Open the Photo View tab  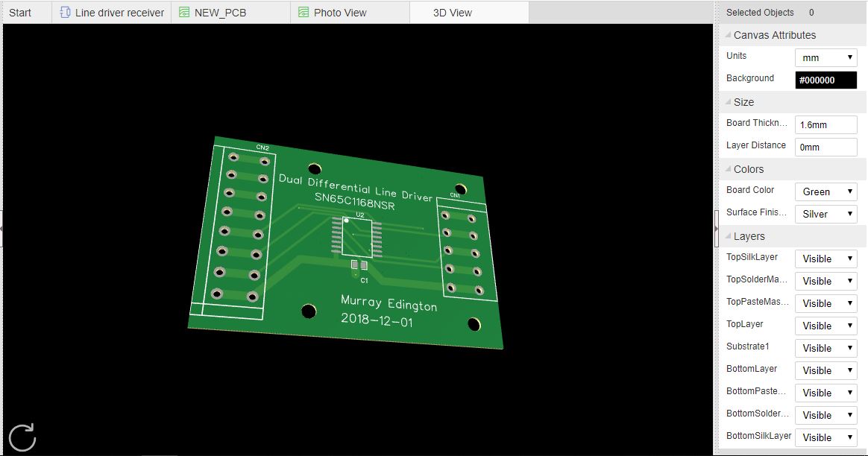point(350,12)
